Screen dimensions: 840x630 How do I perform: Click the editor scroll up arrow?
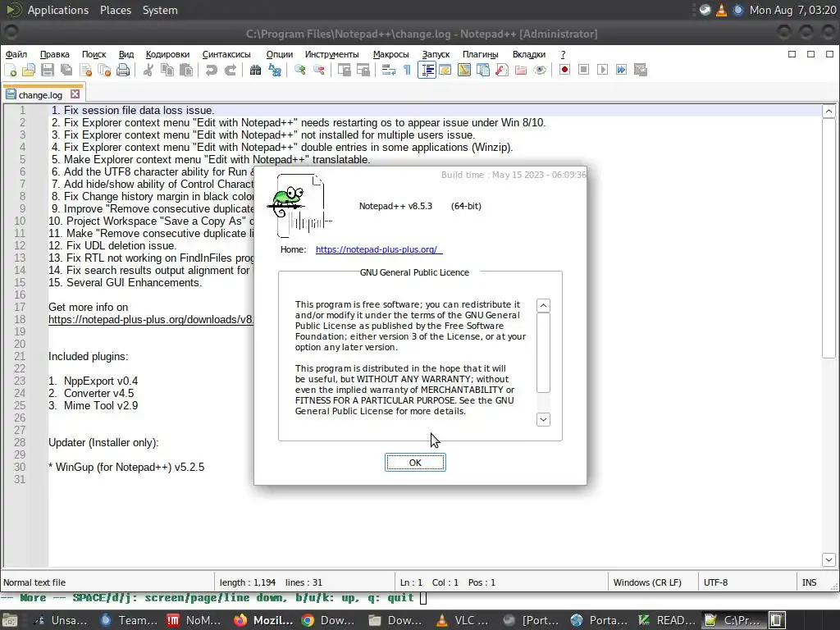(829, 112)
